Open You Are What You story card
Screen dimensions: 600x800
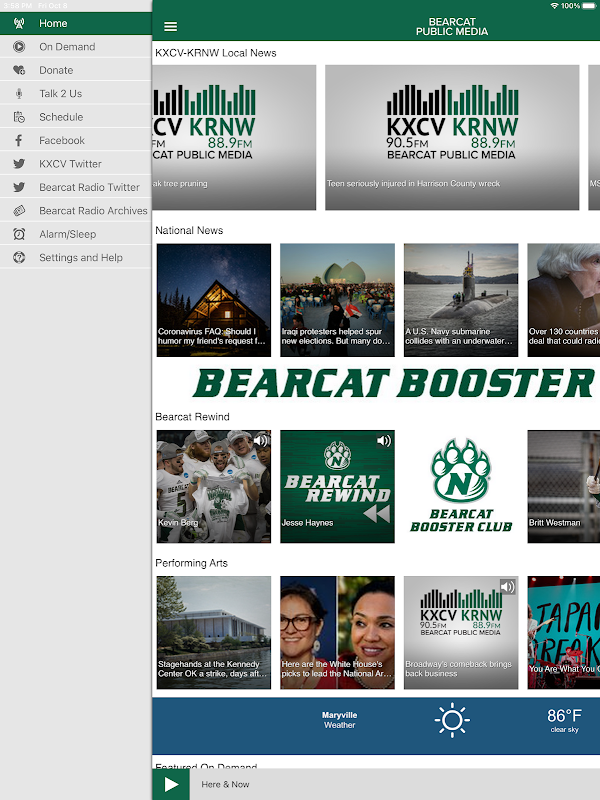(564, 633)
